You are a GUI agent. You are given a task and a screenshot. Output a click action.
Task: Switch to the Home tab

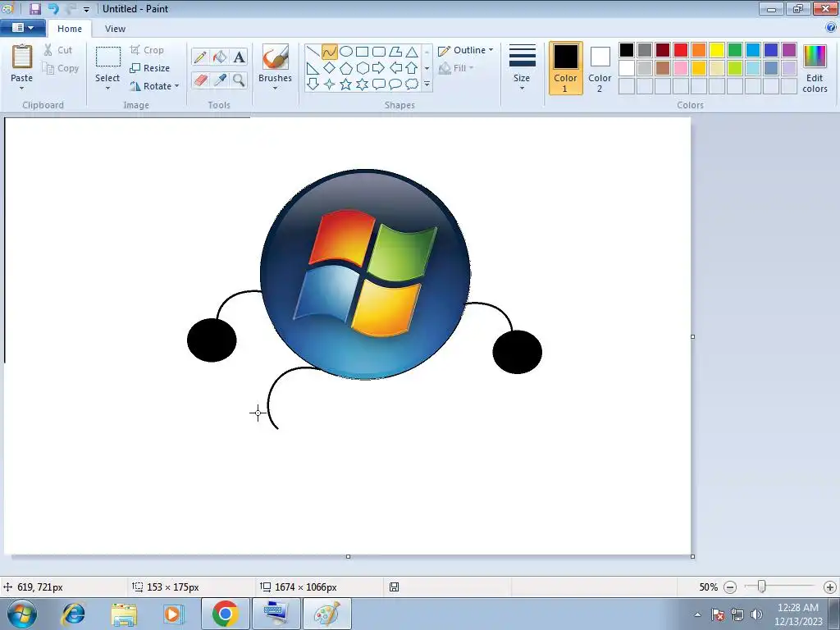[x=70, y=29]
